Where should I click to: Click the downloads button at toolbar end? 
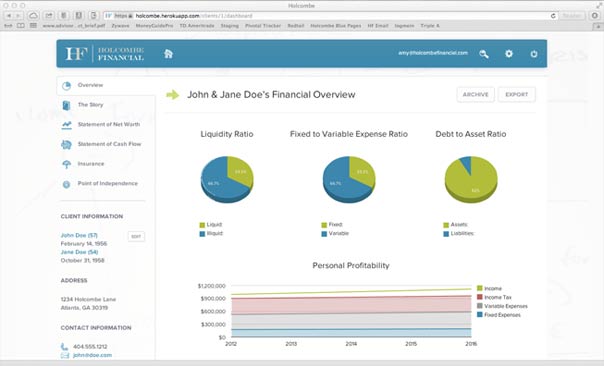pos(595,16)
